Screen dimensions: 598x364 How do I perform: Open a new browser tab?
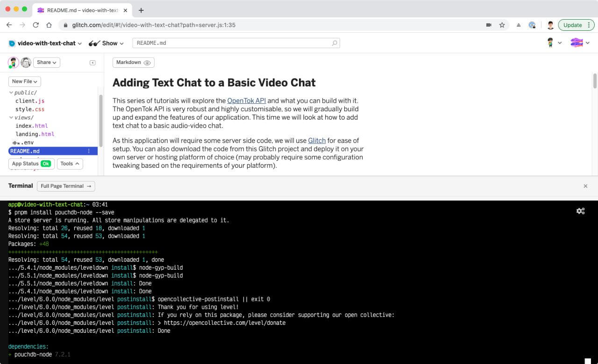(141, 10)
